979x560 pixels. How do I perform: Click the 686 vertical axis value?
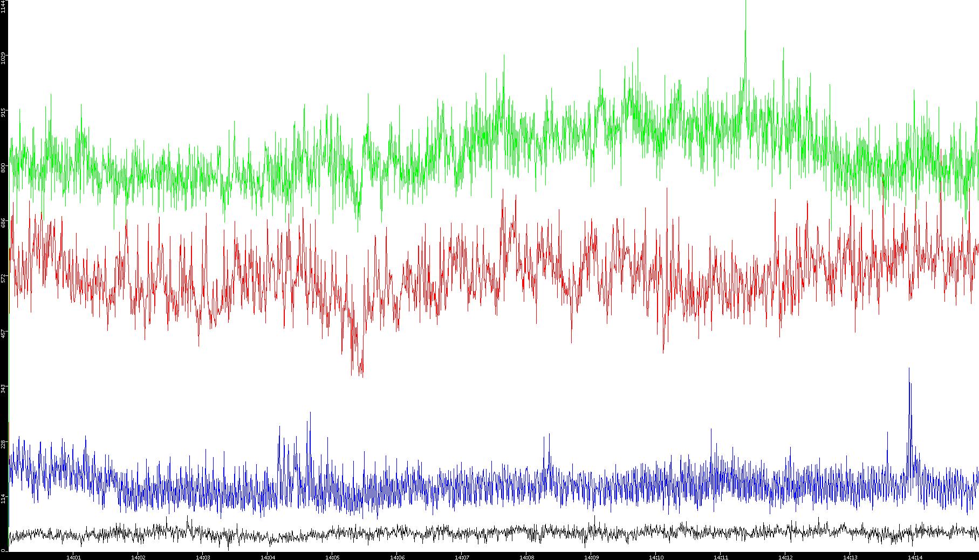(3, 223)
